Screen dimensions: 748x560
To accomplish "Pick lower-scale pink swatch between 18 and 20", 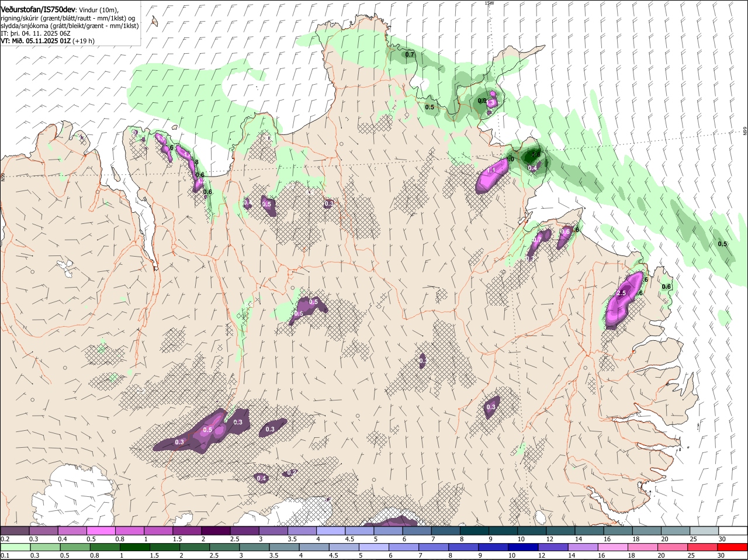I will pos(643,547).
